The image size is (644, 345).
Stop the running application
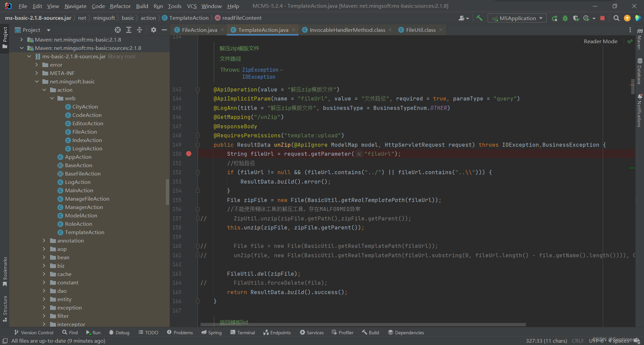pos(602,18)
